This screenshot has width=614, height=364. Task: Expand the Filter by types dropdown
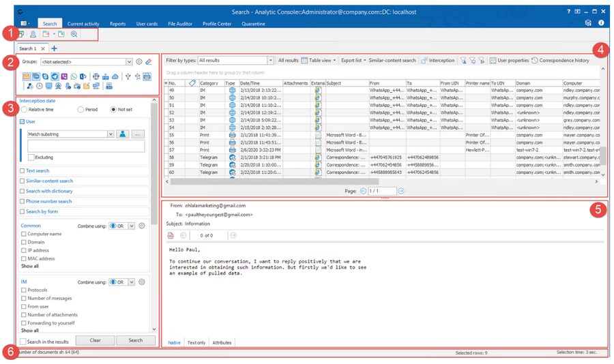(270, 60)
